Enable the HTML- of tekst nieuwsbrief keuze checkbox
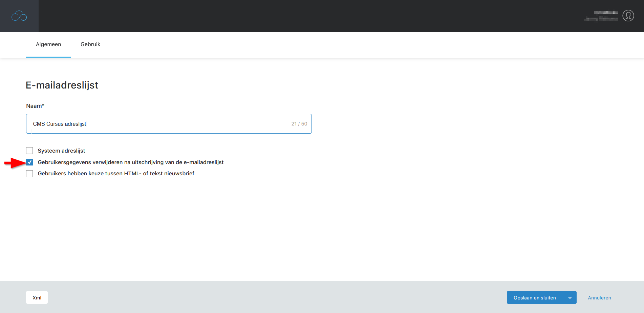This screenshot has width=644, height=313. (29, 174)
